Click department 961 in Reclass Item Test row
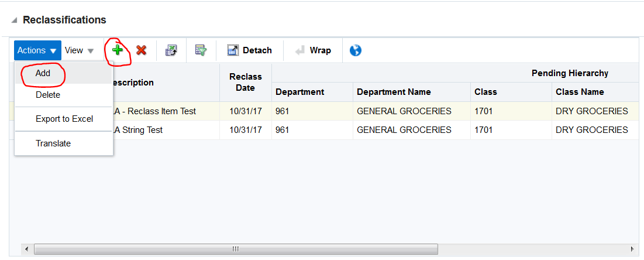This screenshot has height=260, width=644. point(312,111)
